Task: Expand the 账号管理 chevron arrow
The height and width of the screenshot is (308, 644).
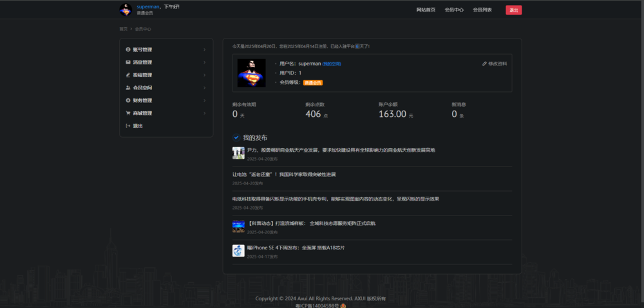Action: pos(204,50)
